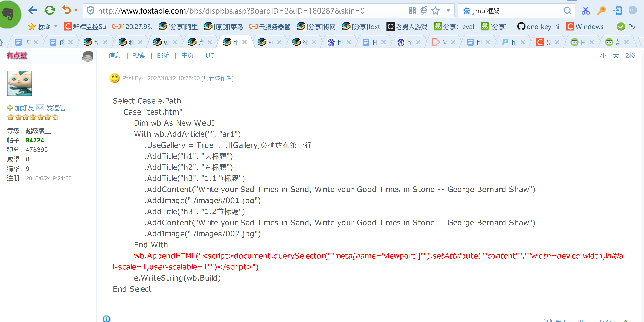
Task: Open the 收藏 favorites star button
Action: coord(39,27)
